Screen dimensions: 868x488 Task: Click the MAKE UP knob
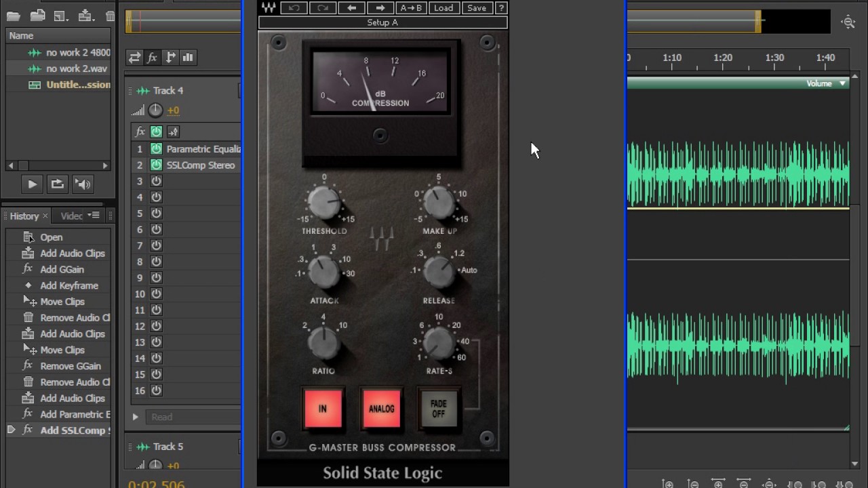439,203
